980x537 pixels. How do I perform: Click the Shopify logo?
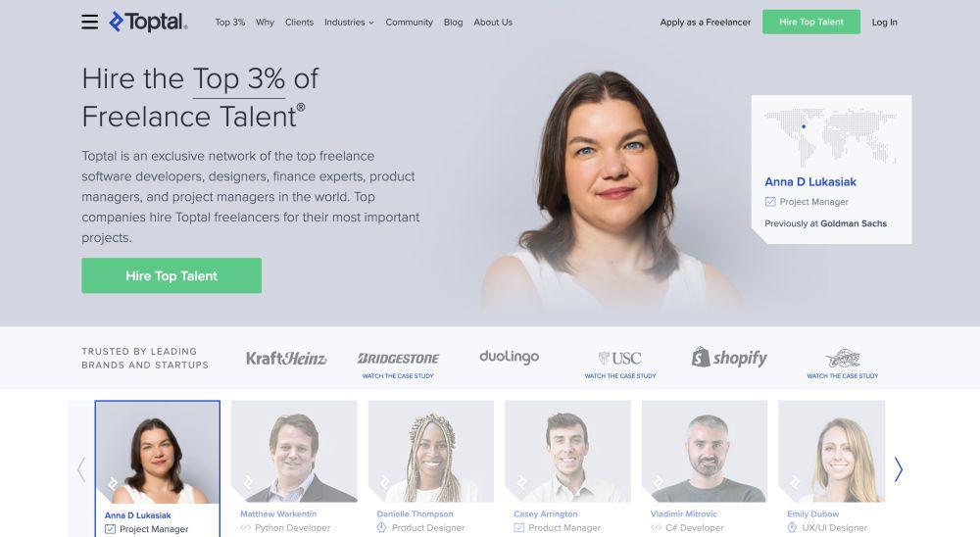[x=729, y=358]
